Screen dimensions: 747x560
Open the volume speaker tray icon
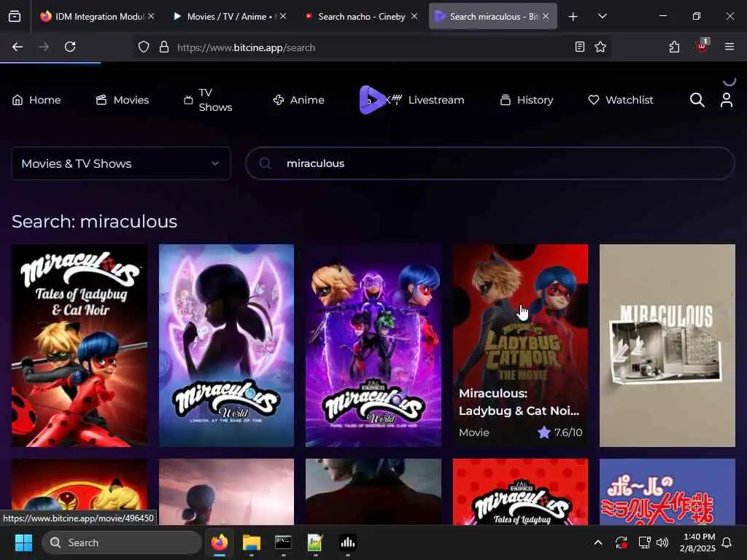(x=662, y=542)
